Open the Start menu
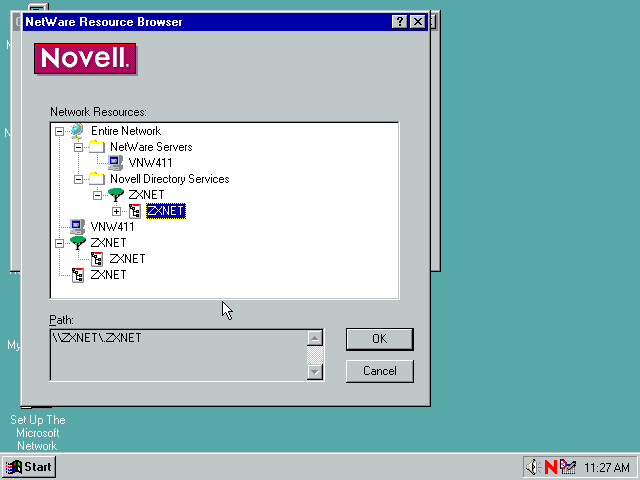 [29, 467]
